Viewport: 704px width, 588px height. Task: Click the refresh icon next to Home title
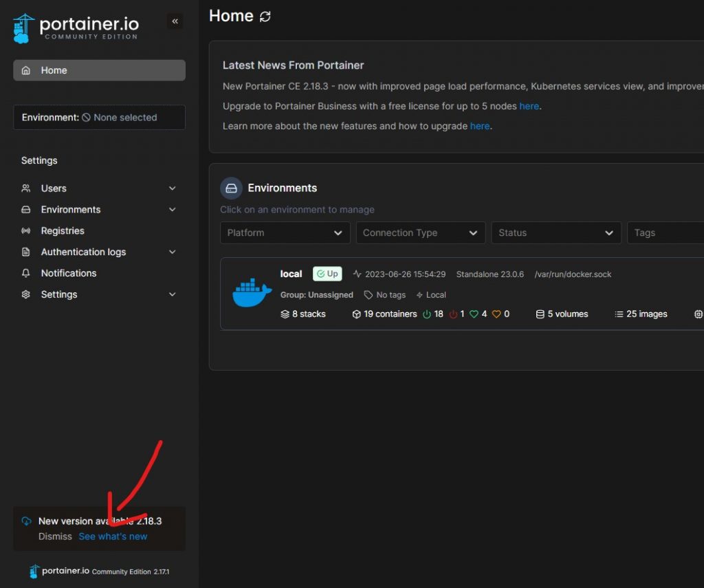tap(265, 17)
